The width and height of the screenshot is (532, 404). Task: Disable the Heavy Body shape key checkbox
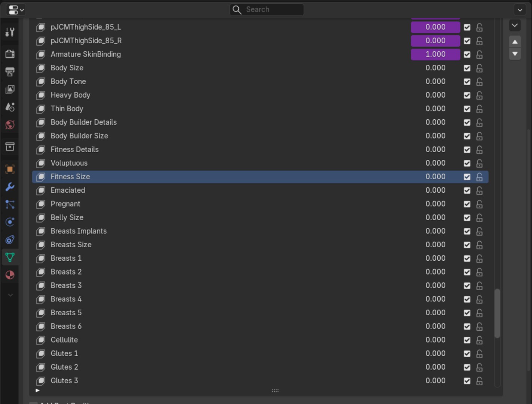(467, 95)
